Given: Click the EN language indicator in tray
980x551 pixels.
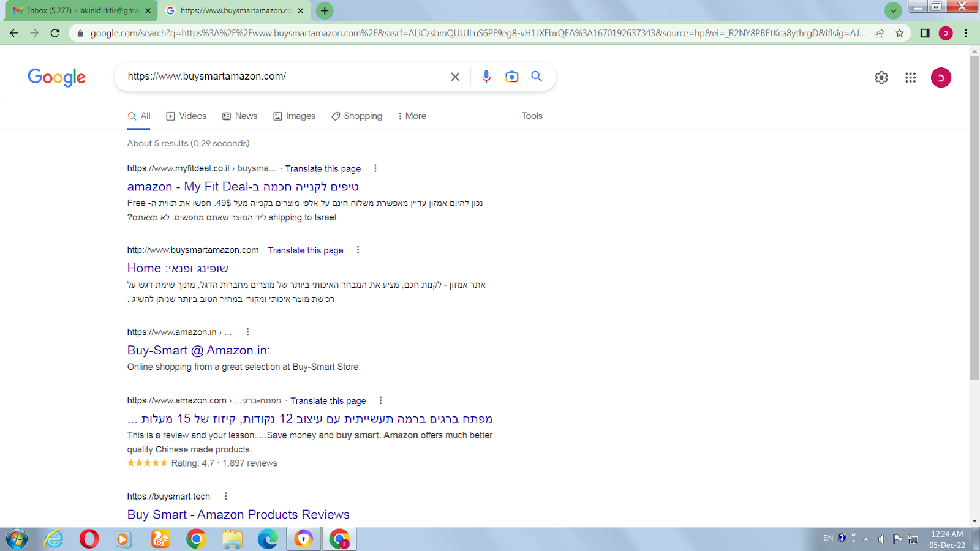Looking at the screenshot, I should coord(828,538).
